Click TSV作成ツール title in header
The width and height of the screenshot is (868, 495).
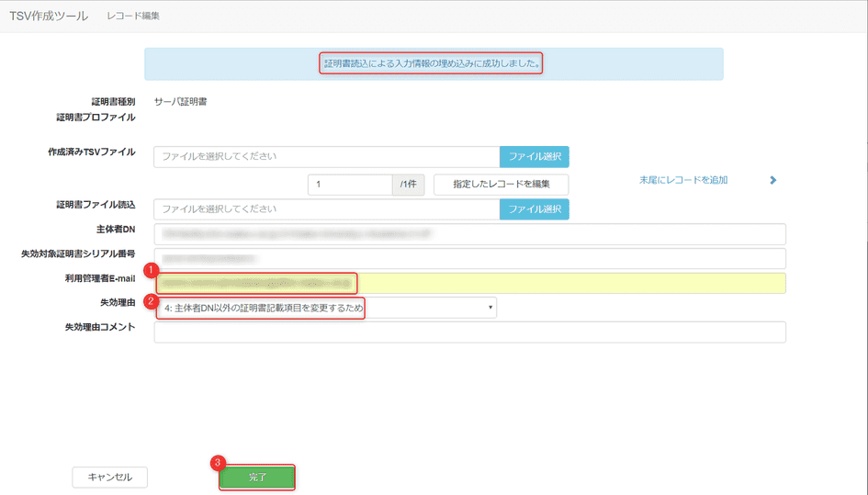click(x=49, y=16)
